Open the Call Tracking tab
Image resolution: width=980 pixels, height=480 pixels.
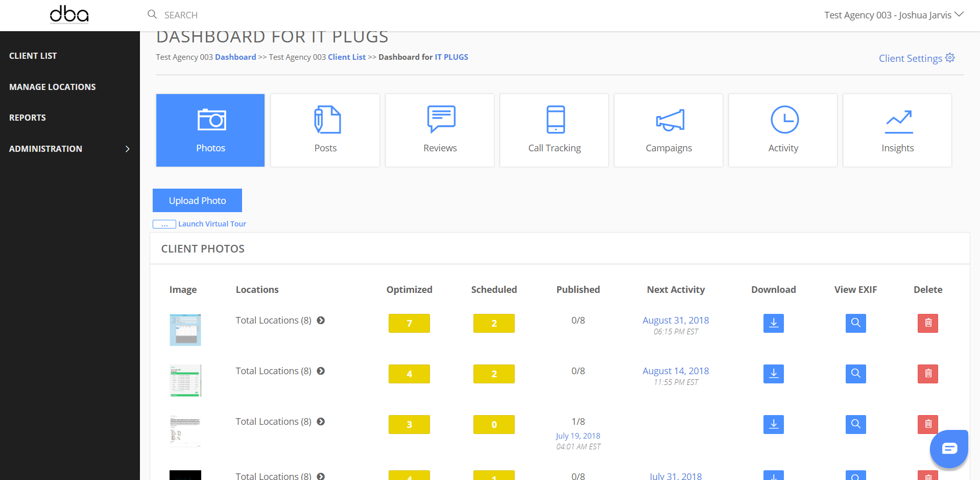tap(554, 130)
